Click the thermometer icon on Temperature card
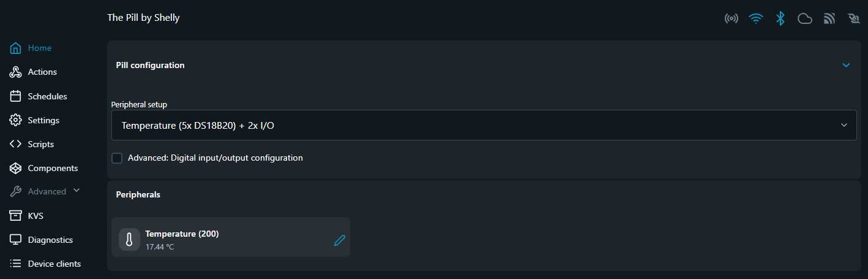This screenshot has height=279, width=868. pyautogui.click(x=129, y=240)
